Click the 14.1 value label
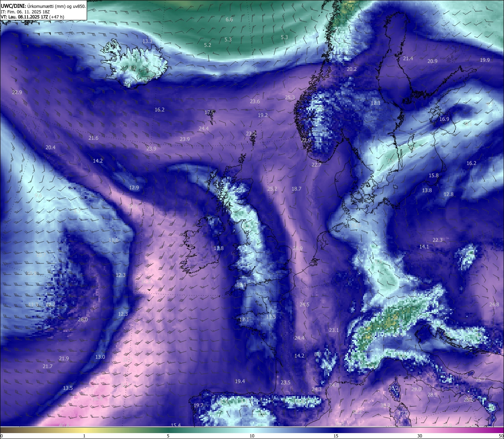The width and height of the screenshot is (504, 439). pyautogui.click(x=424, y=246)
